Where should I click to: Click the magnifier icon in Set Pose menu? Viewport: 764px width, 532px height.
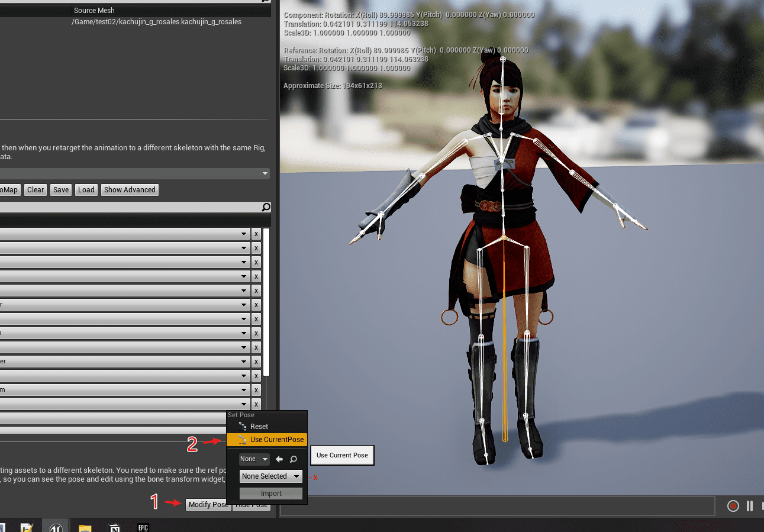tap(293, 459)
